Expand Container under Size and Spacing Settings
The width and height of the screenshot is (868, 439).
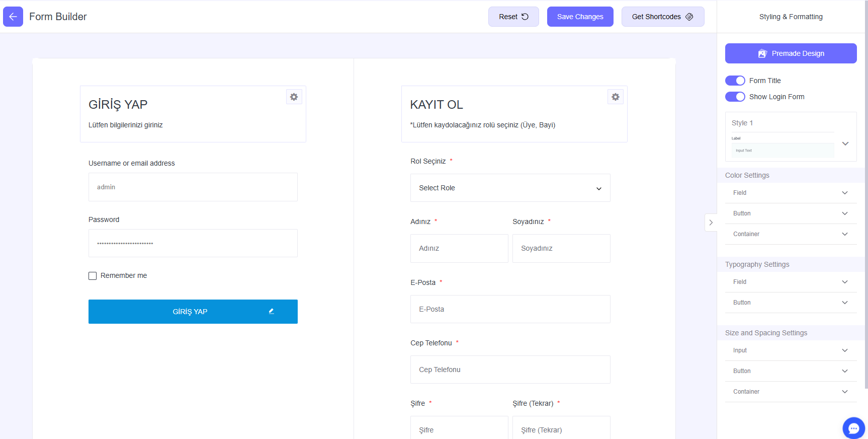coord(791,392)
